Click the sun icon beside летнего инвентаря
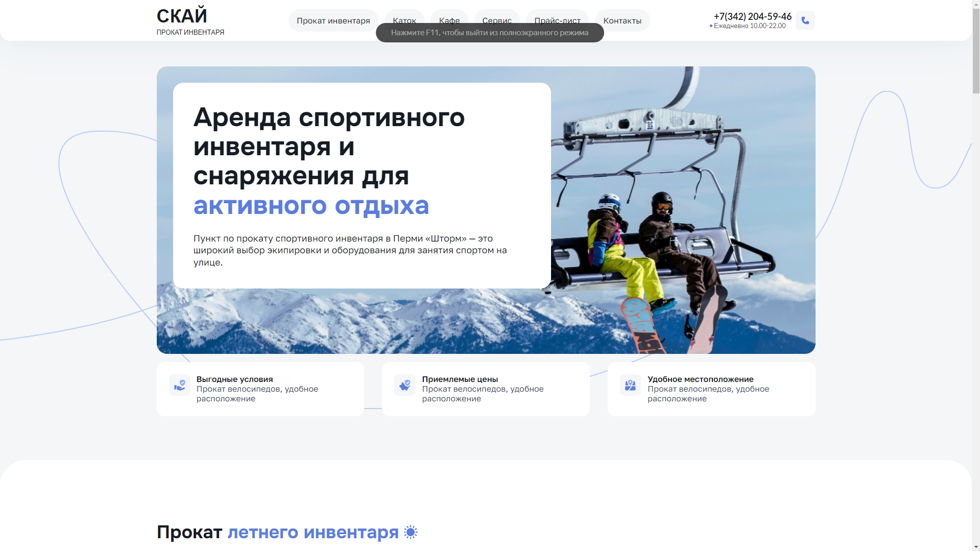The width and height of the screenshot is (980, 551). [411, 532]
